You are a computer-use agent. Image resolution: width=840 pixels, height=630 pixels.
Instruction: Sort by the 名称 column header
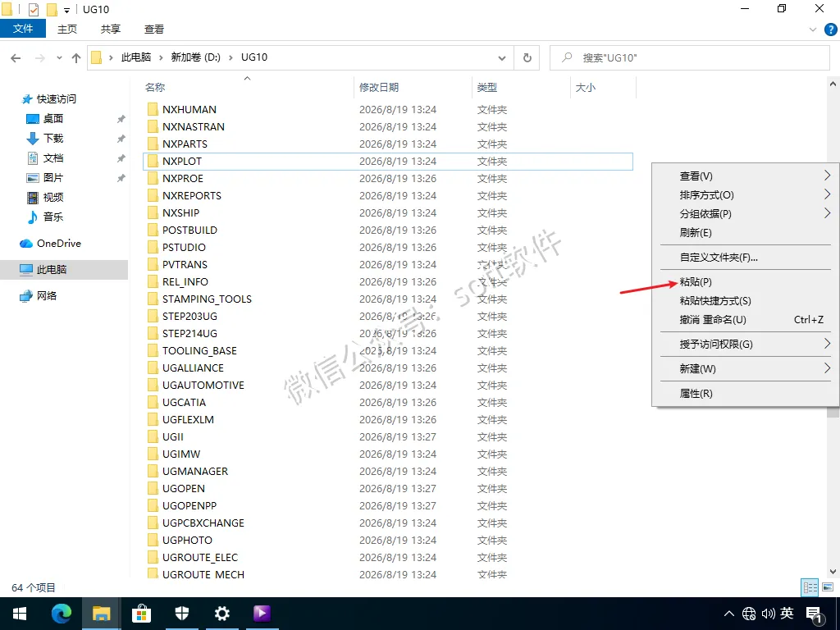click(155, 87)
